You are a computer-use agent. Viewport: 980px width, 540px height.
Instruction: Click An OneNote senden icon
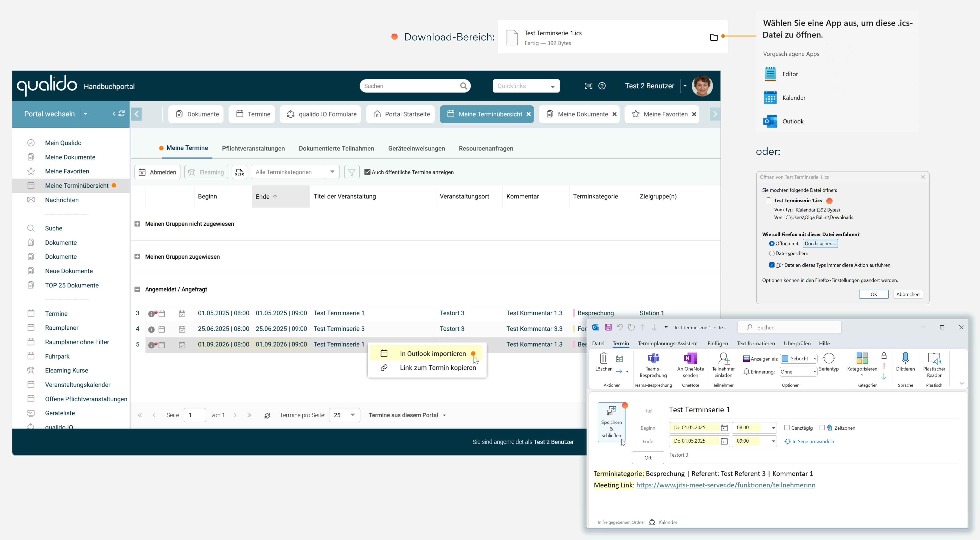coord(690,358)
